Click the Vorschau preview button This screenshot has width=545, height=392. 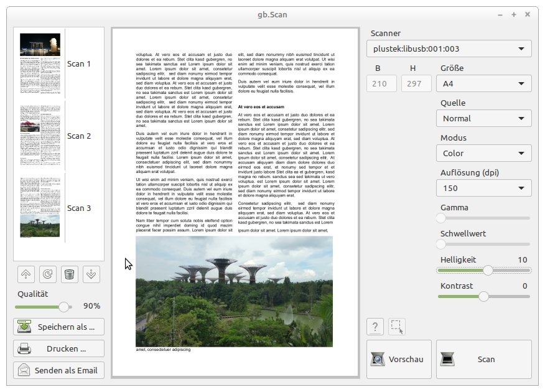coord(398,359)
